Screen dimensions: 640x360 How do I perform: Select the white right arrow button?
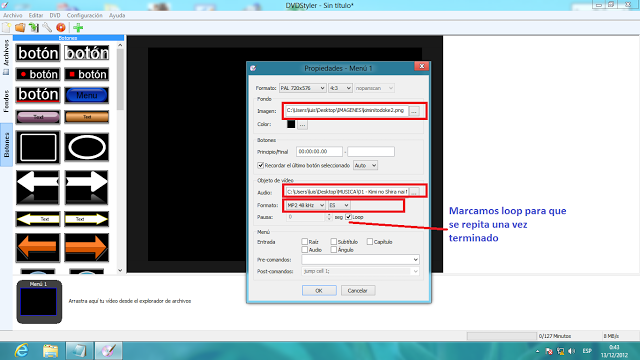(x=87, y=187)
